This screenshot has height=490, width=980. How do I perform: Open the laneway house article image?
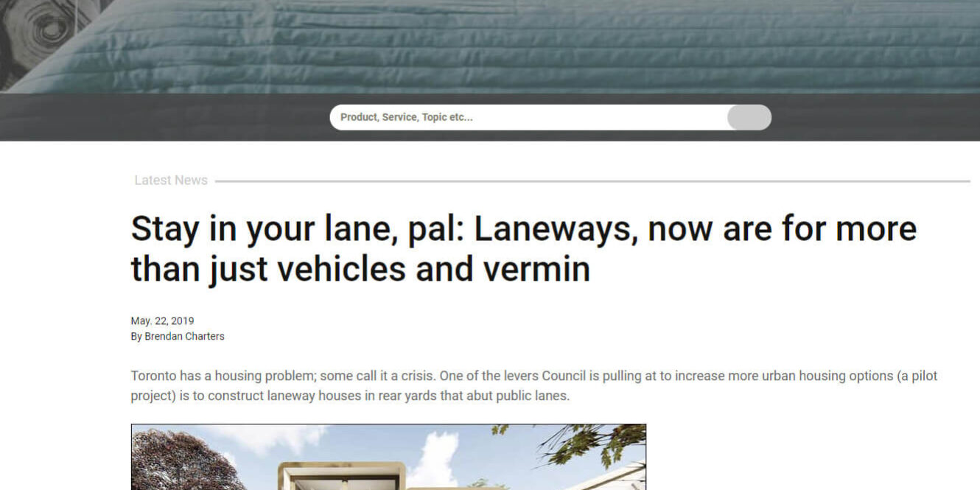pos(388,457)
